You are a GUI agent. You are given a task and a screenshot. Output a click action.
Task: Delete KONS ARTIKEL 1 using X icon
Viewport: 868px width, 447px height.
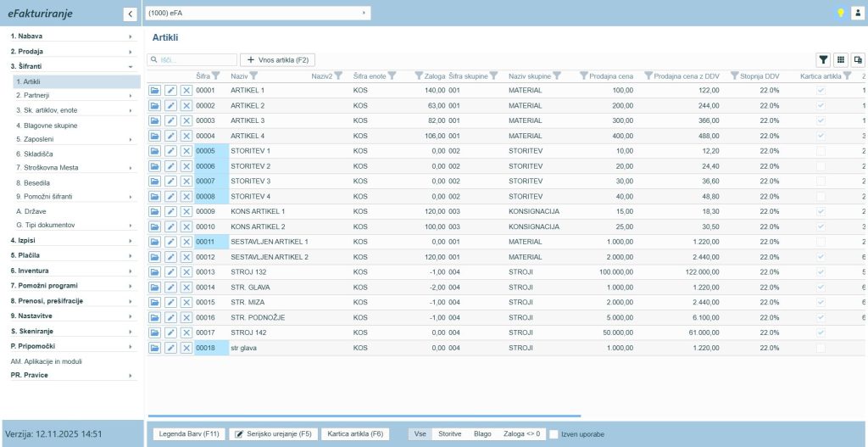(x=186, y=212)
